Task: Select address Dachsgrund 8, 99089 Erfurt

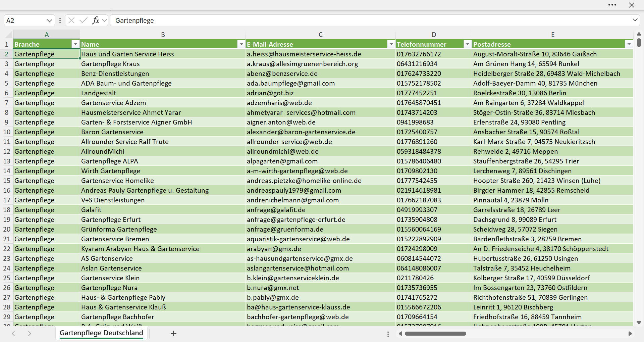Action: click(x=553, y=219)
